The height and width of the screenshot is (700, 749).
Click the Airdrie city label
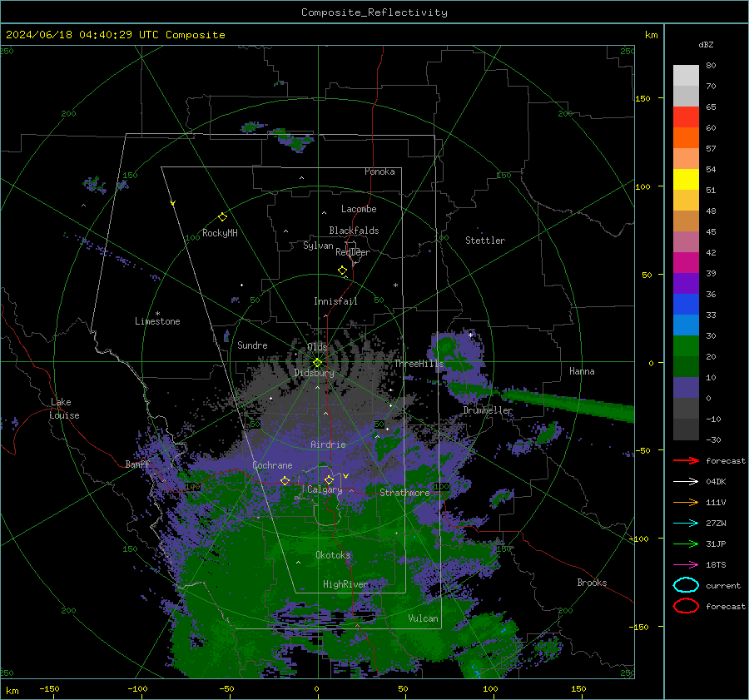(328, 444)
